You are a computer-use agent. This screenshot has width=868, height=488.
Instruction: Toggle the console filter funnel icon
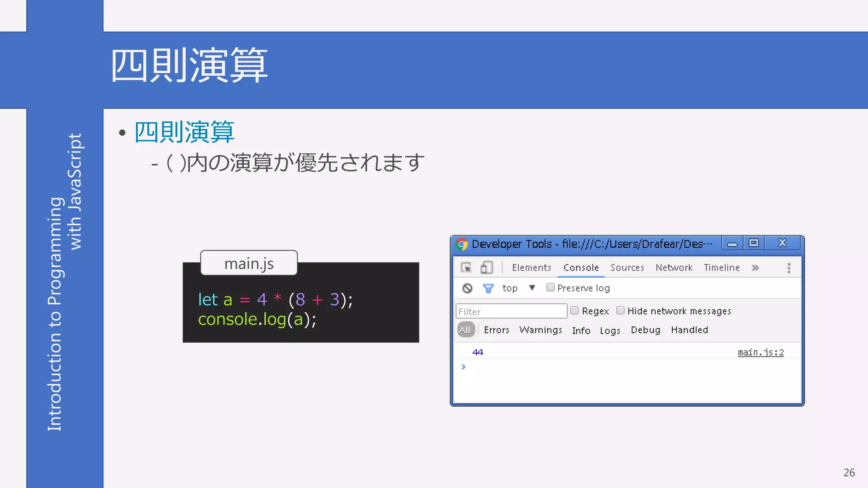[488, 288]
